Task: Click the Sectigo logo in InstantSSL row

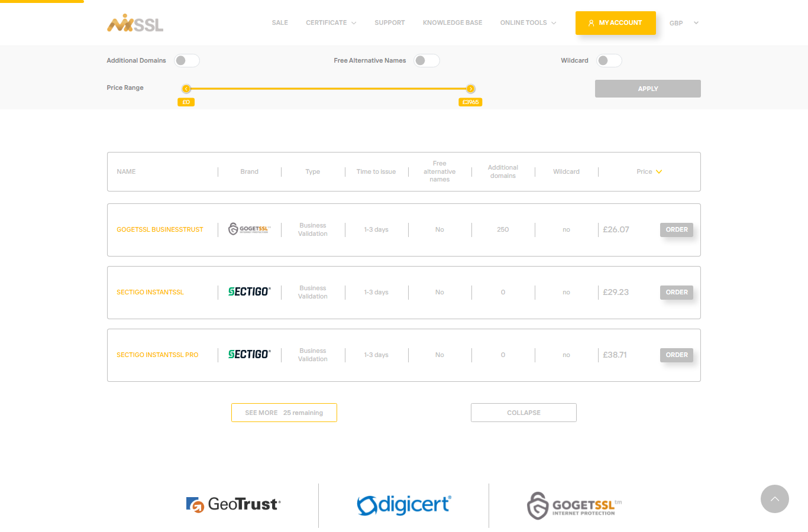Action: (x=249, y=291)
